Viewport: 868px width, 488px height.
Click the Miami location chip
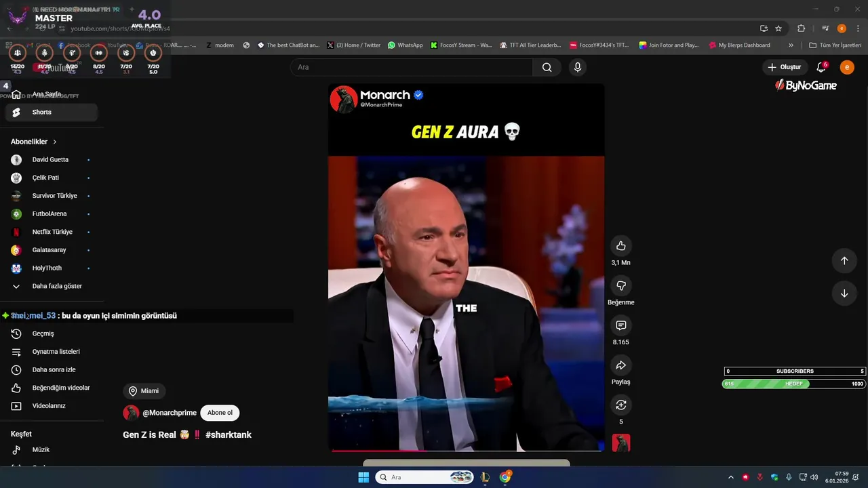[x=144, y=391]
